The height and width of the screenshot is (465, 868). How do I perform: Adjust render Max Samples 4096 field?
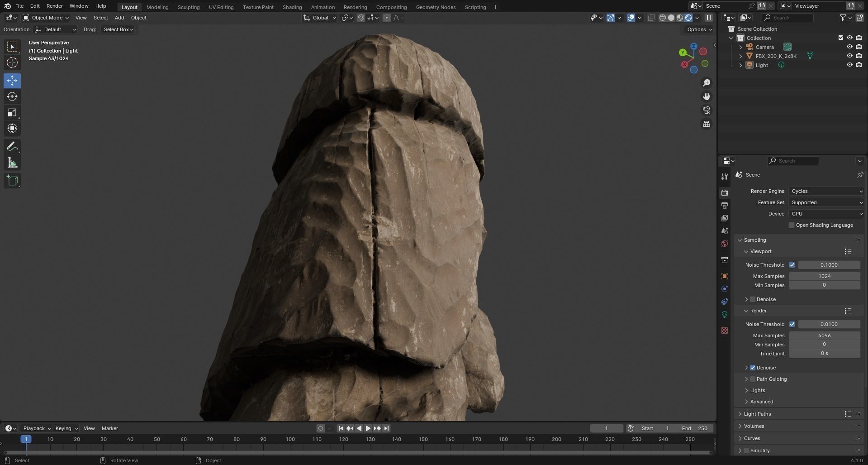(x=825, y=336)
